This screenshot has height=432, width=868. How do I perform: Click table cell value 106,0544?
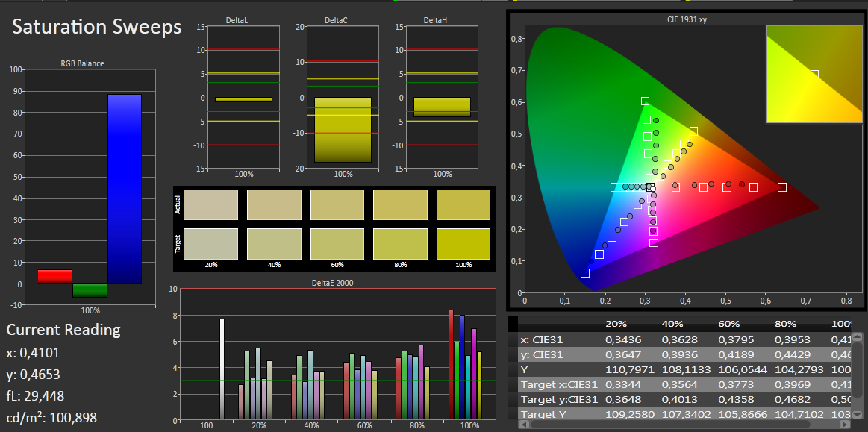click(x=742, y=369)
